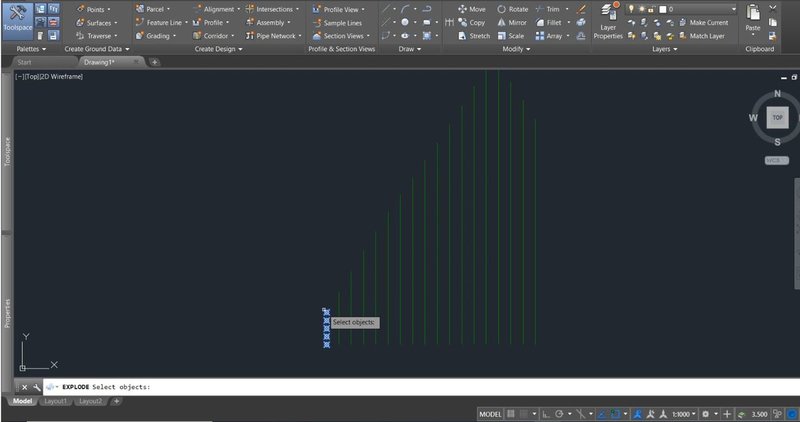Toggle ortho mode in status bar

tap(546, 414)
